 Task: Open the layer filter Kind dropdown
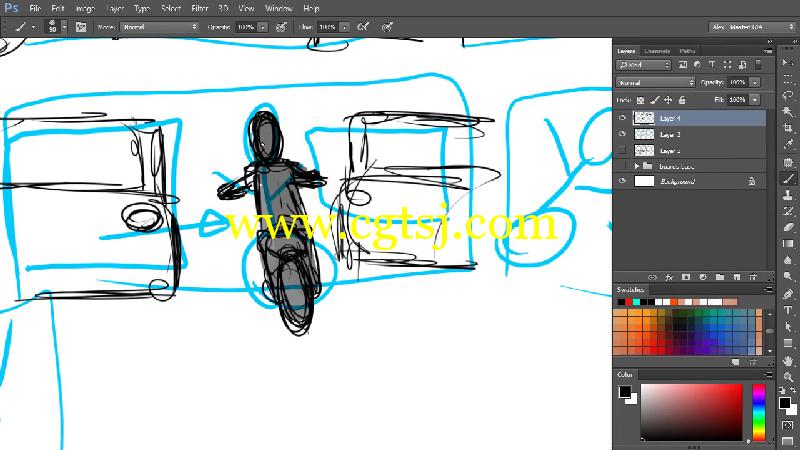tap(643, 65)
